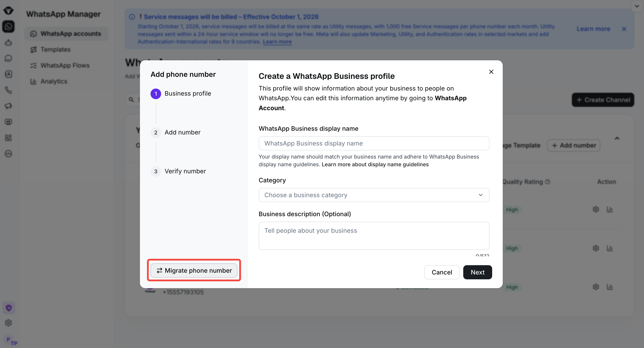Screen dimensions: 644x348
Task: Close the Add phone number dialog
Action: point(491,72)
